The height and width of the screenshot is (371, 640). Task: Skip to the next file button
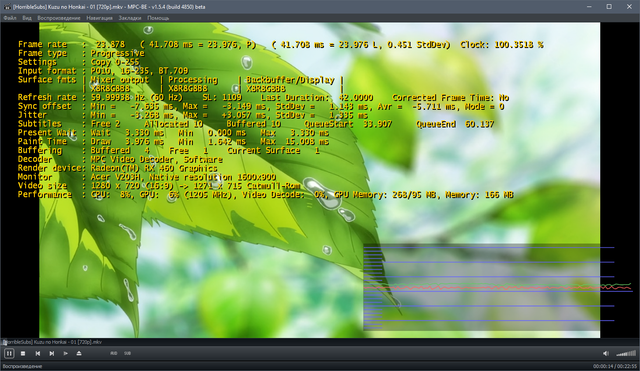[x=52, y=353]
